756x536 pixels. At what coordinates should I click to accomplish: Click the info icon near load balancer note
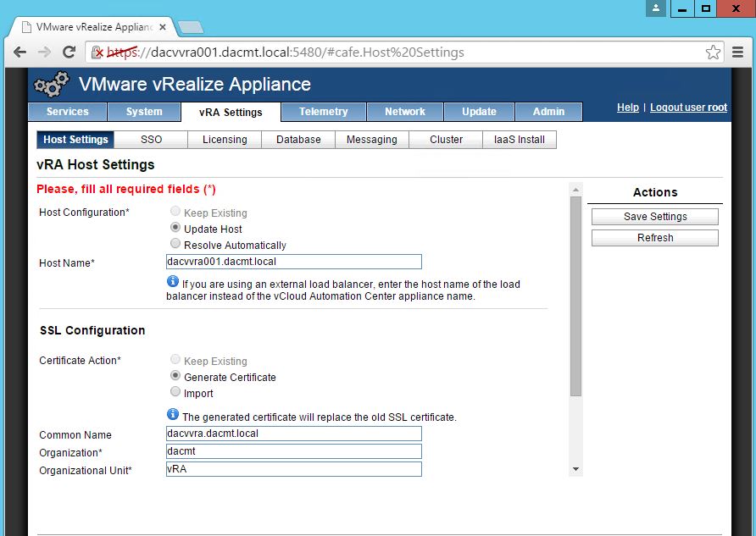[173, 281]
